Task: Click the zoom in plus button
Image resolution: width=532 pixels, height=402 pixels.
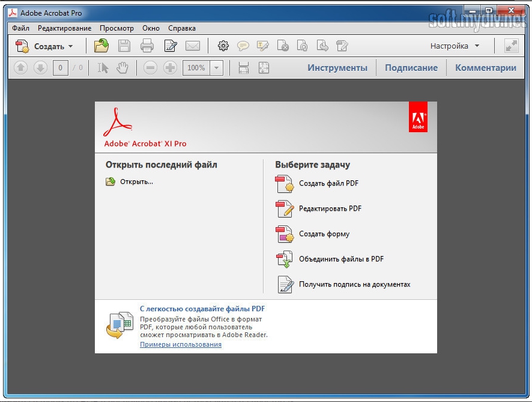Action: pos(171,68)
